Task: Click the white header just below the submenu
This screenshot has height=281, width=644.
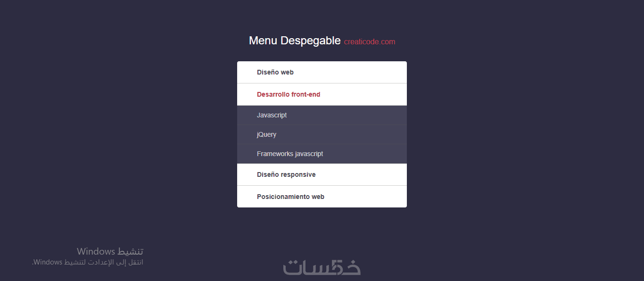Action: coord(286,174)
